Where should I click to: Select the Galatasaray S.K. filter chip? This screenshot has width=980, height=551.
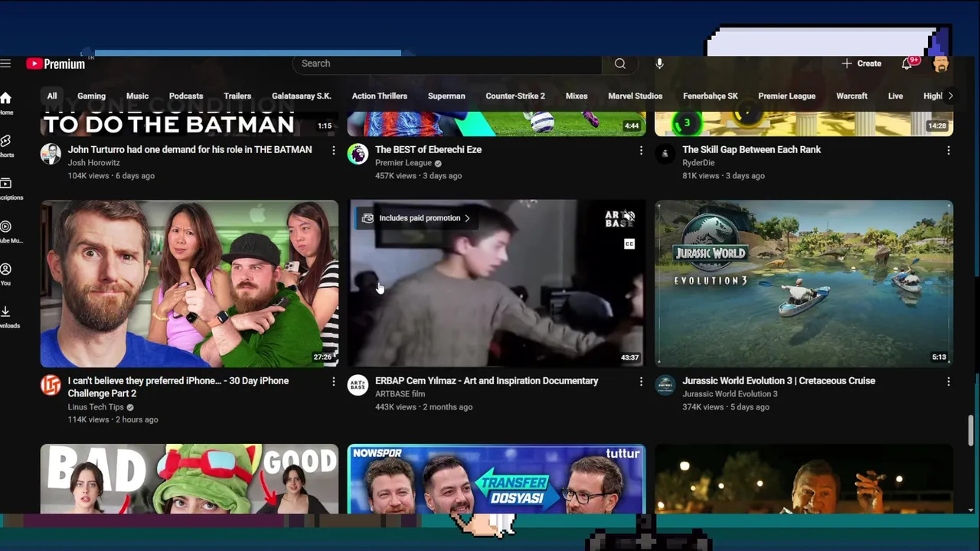click(x=302, y=96)
